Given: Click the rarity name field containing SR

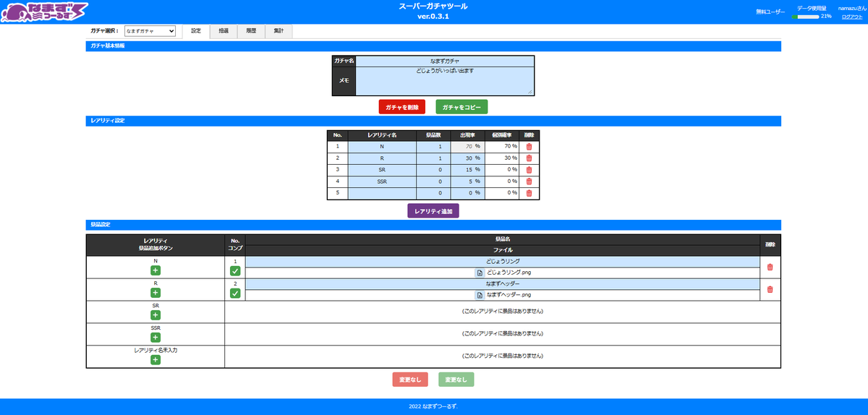Looking at the screenshot, I should (382, 170).
